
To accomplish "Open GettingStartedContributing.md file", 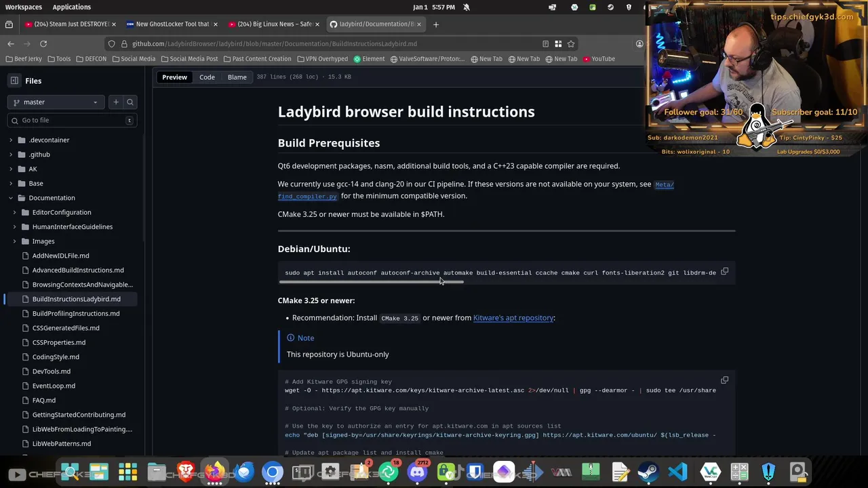I will pyautogui.click(x=79, y=415).
